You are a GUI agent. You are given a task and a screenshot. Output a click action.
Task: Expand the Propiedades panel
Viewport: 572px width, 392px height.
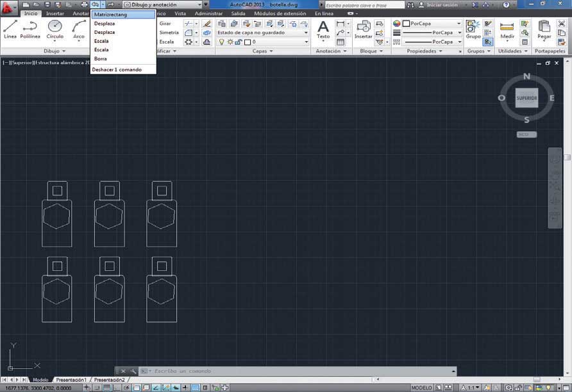point(425,51)
